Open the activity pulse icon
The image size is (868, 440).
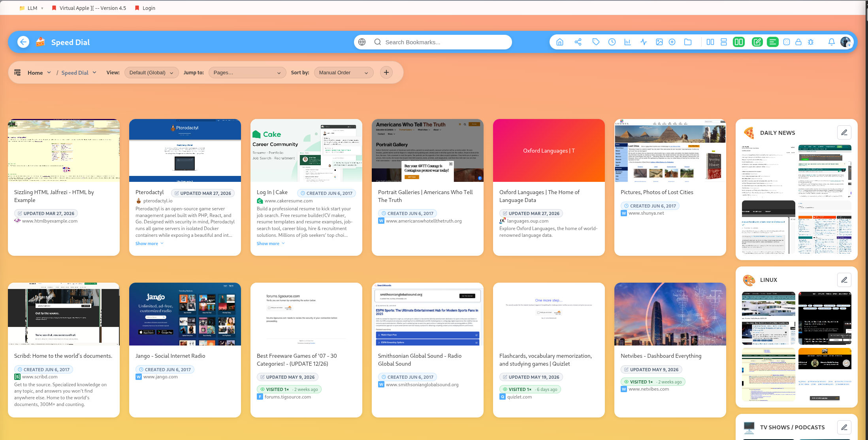pos(644,42)
